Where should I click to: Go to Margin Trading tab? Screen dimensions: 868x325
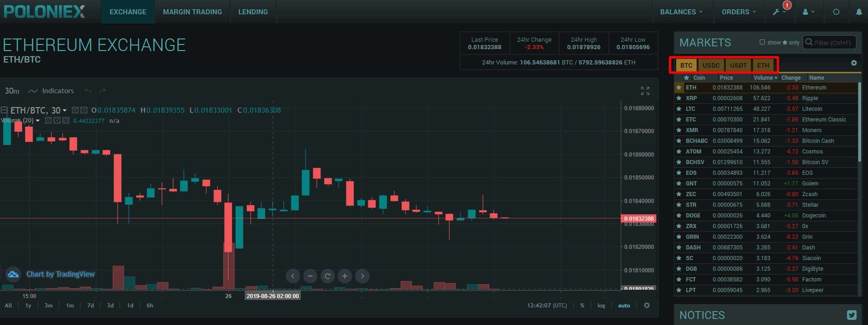pyautogui.click(x=192, y=12)
